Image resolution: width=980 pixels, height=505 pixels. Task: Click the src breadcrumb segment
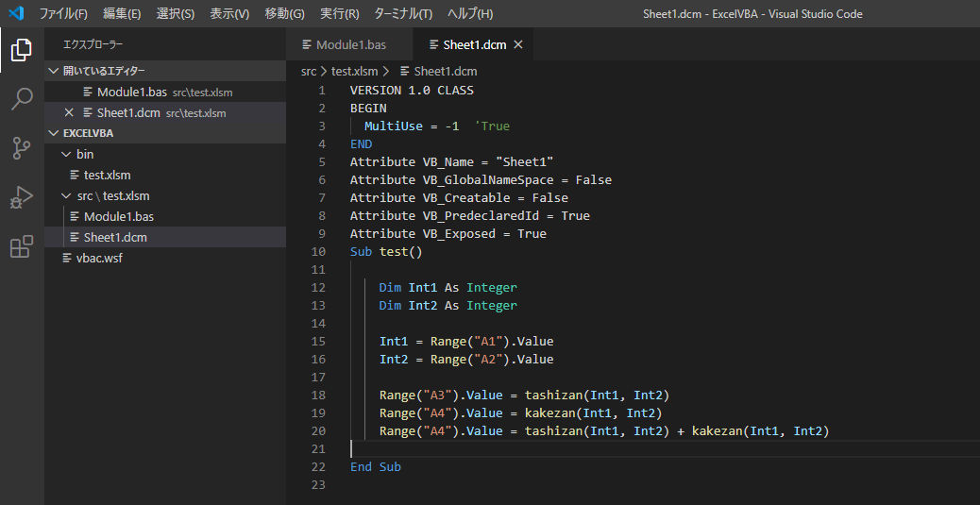tap(309, 72)
